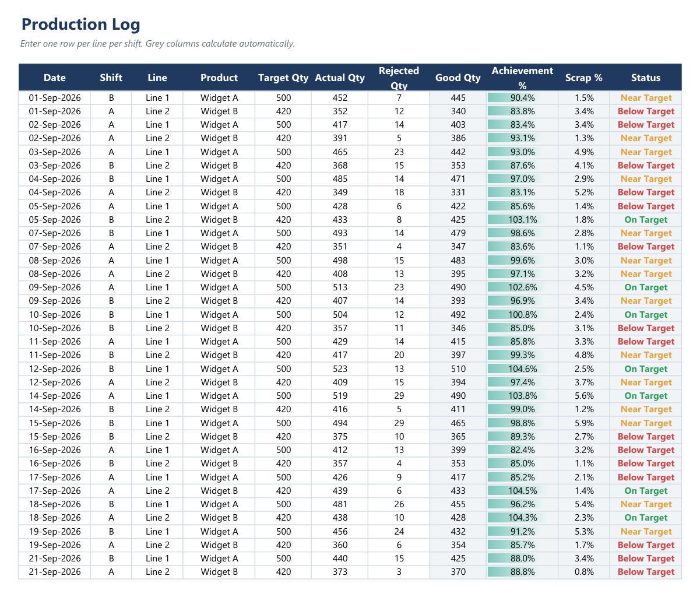Screen dimensions: 700x597
Task: Select Shift B cell on 03-Sep Line 2
Action: pos(111,166)
